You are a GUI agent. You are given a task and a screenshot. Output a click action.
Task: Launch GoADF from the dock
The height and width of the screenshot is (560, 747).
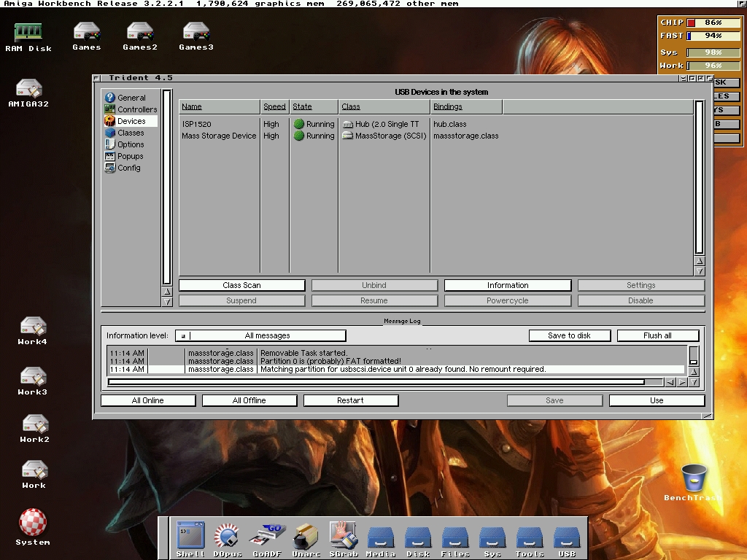click(x=267, y=539)
